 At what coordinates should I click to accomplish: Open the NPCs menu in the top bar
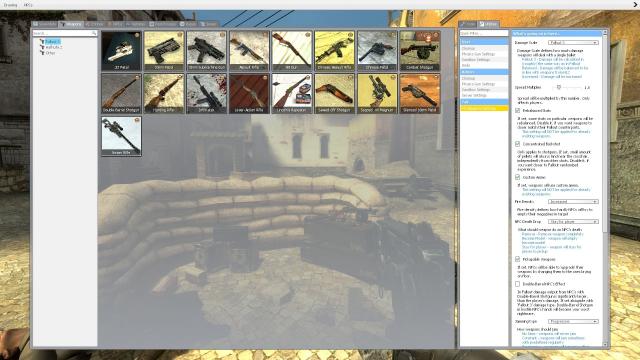[x=28, y=5]
